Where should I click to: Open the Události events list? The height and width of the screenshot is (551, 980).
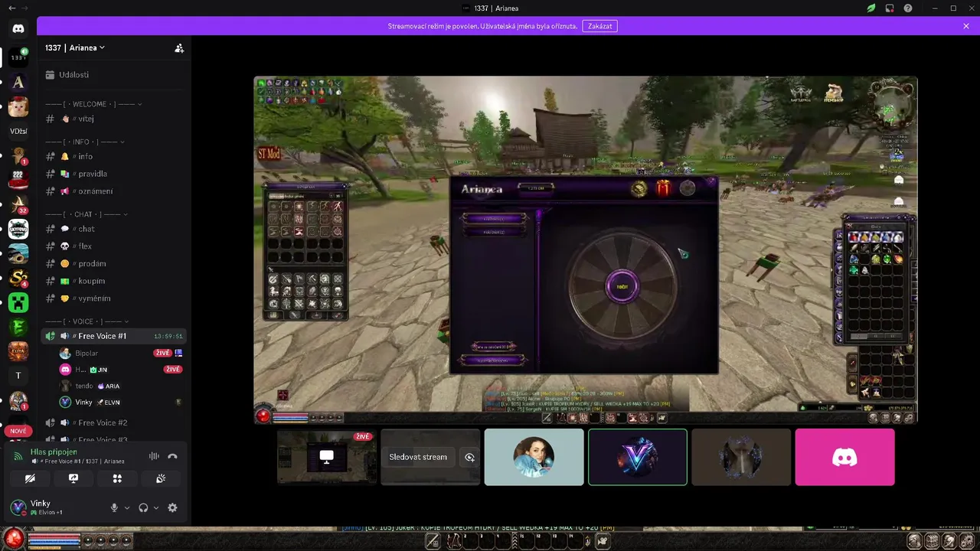click(x=115, y=75)
